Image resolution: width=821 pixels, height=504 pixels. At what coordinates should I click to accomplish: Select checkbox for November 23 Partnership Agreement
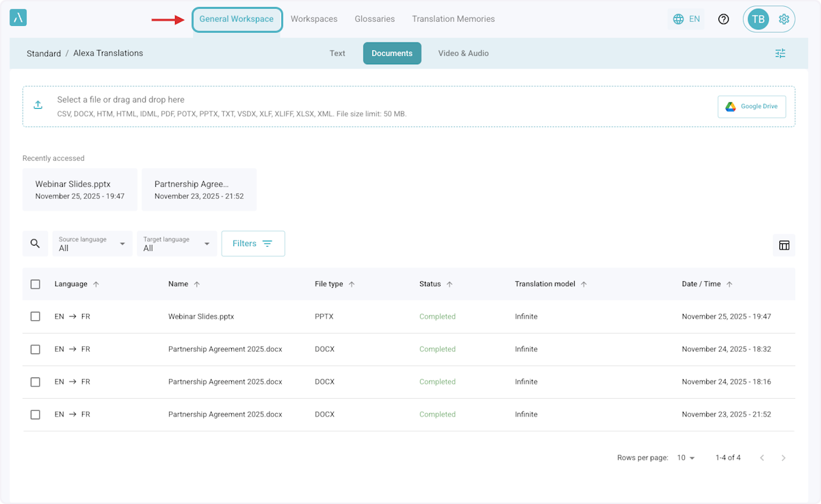click(36, 414)
